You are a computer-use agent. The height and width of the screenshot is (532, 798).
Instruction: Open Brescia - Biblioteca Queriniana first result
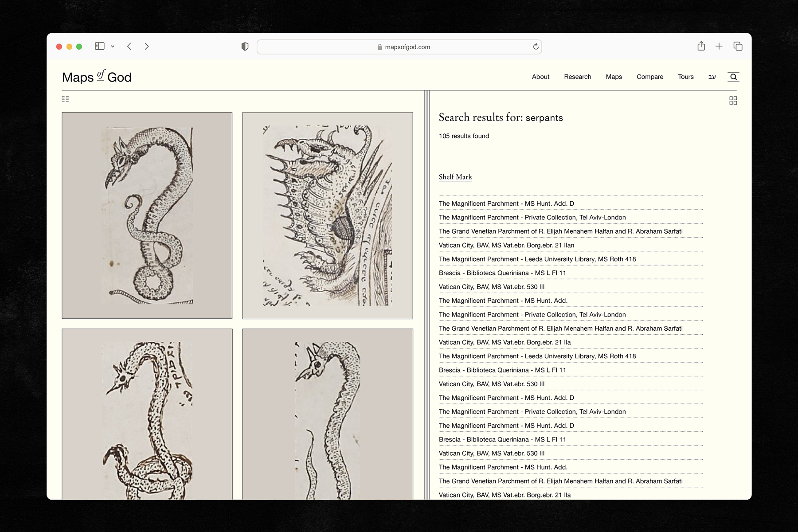[x=502, y=273]
